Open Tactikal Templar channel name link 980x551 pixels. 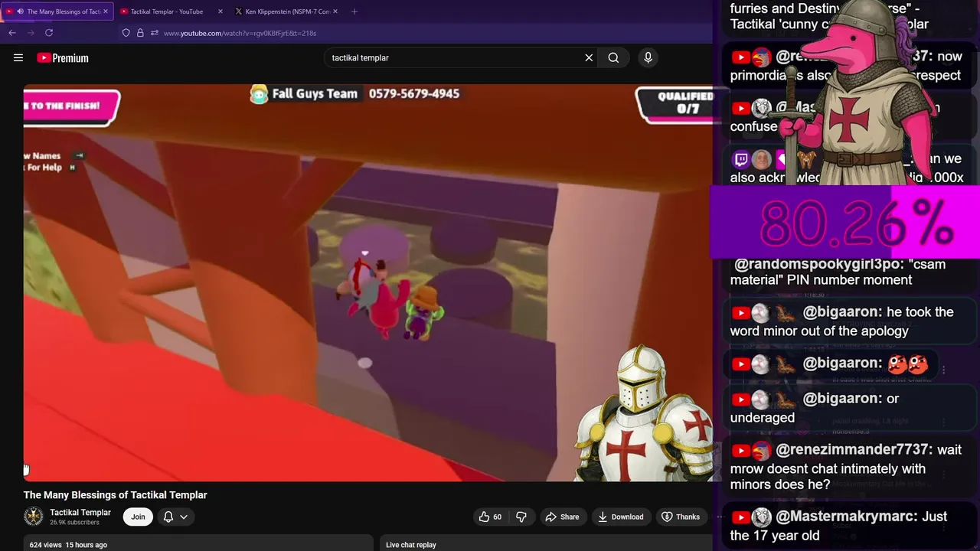tap(80, 512)
